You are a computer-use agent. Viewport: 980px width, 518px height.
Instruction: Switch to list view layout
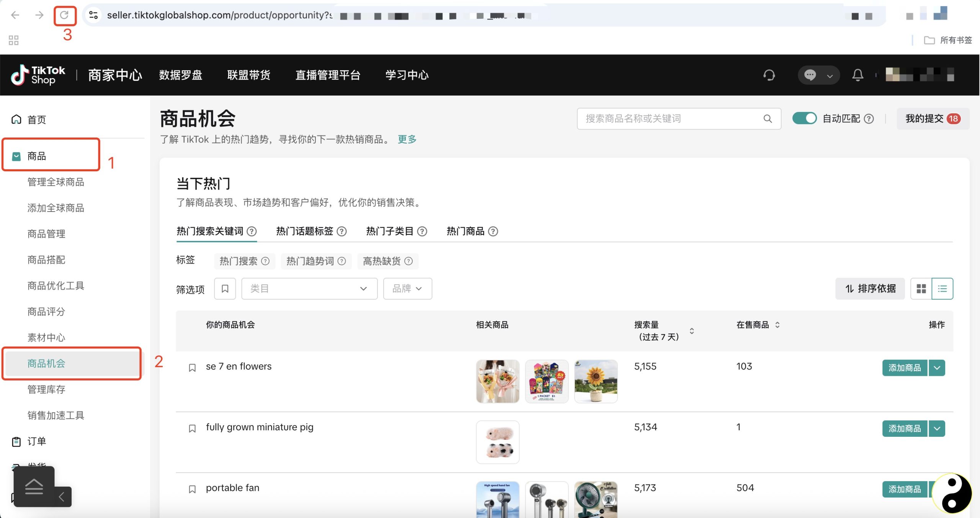(x=942, y=289)
